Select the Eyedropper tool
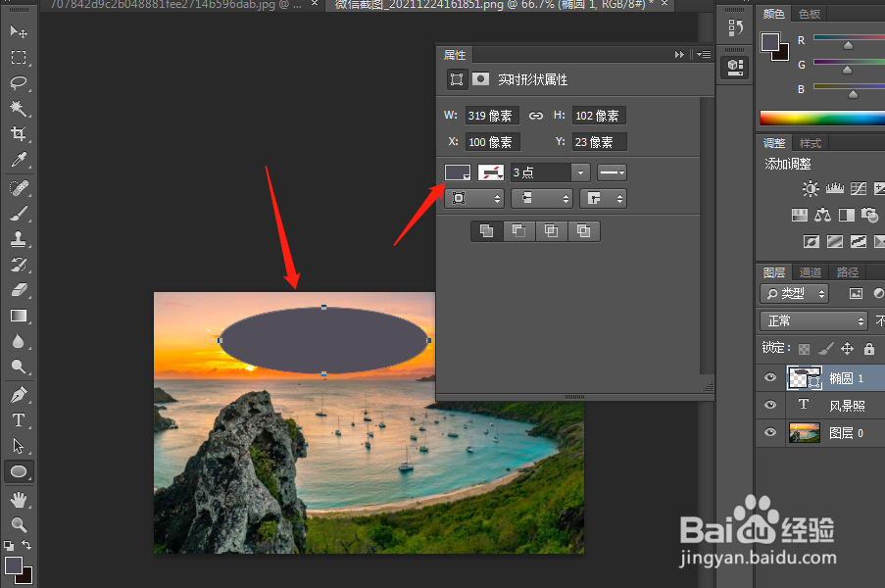This screenshot has height=588, width=885. tap(19, 160)
